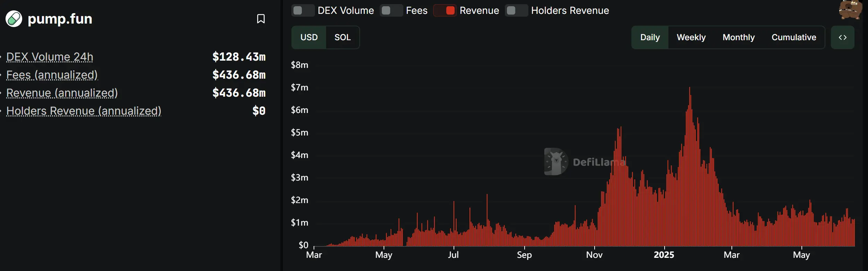Disable the Revenue chart toggle
Image resolution: width=868 pixels, height=271 pixels.
445,10
